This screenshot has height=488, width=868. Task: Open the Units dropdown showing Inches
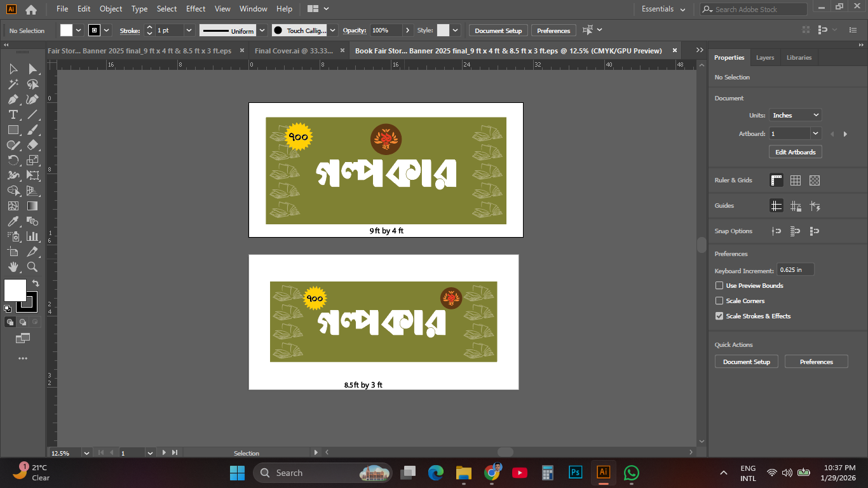click(795, 115)
